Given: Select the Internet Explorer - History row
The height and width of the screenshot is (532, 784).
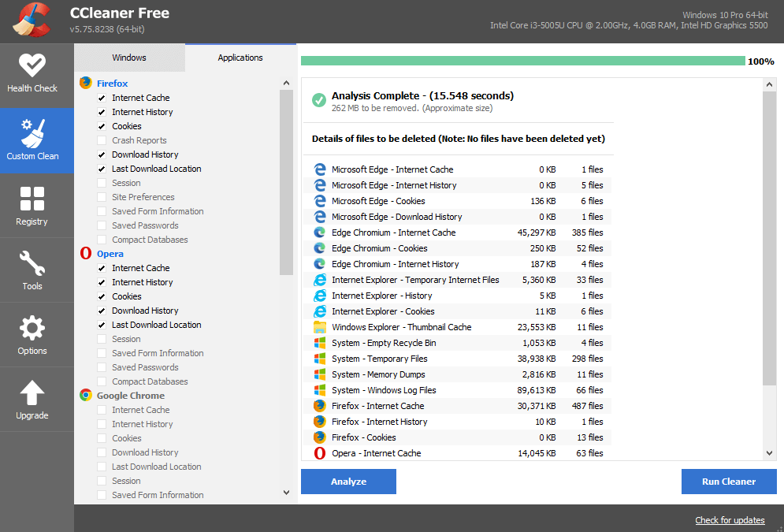Looking at the screenshot, I should [458, 296].
